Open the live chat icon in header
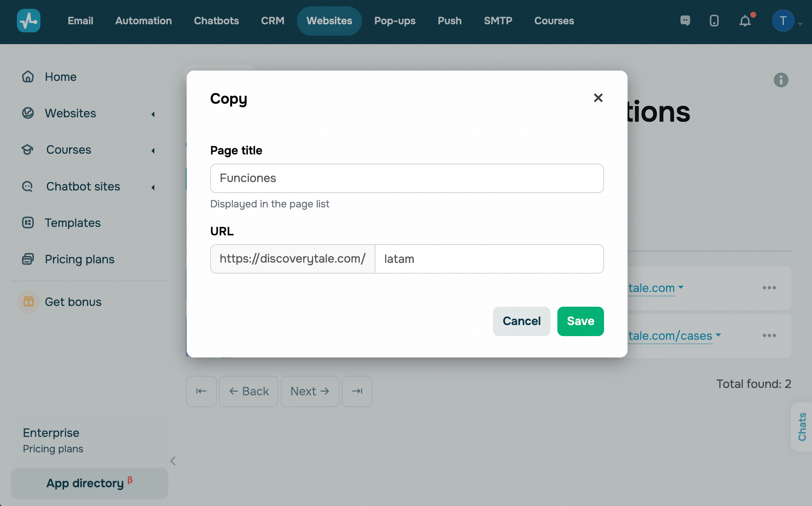 tap(685, 21)
